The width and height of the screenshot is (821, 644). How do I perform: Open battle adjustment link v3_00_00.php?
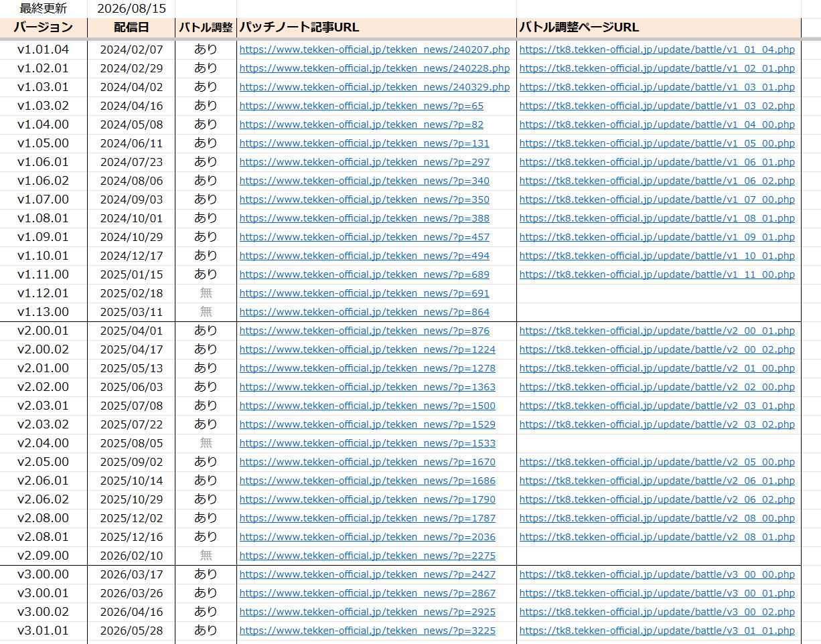point(657,574)
